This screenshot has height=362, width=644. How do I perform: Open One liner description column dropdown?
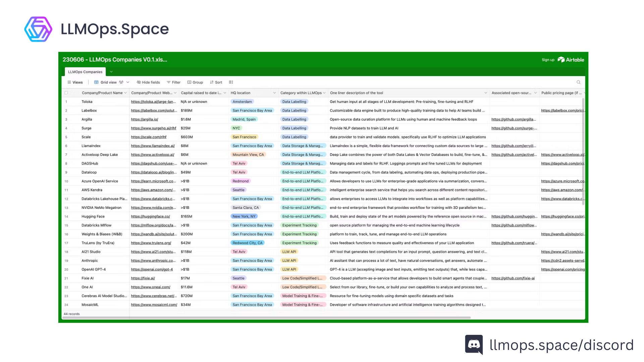(x=486, y=93)
